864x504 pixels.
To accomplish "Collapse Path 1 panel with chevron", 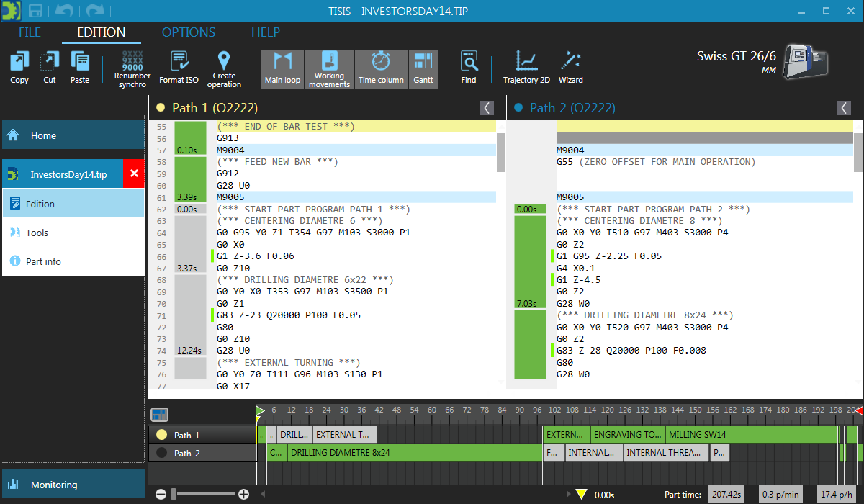I will (487, 108).
